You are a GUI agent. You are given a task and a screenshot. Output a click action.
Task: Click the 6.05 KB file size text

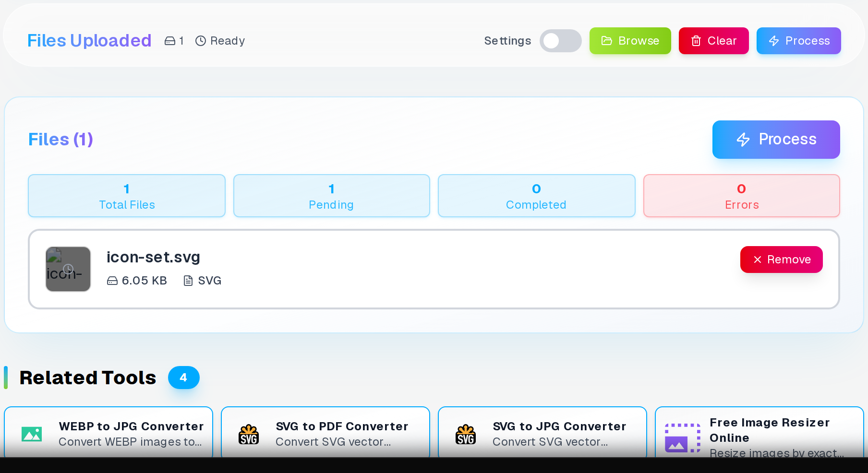(x=145, y=281)
